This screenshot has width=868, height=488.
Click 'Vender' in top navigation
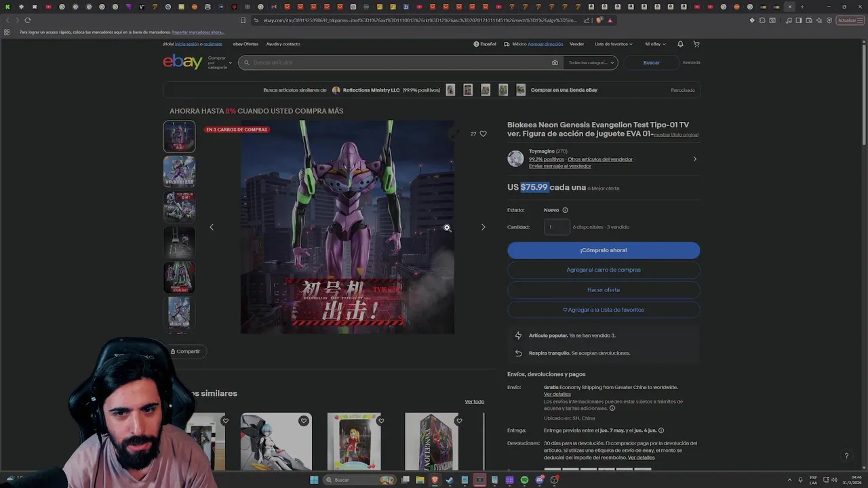point(576,44)
